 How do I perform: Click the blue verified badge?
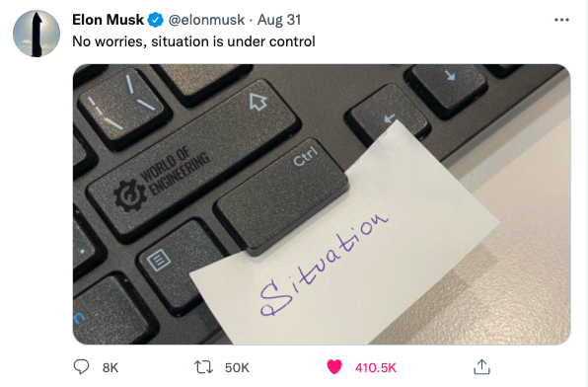155,20
